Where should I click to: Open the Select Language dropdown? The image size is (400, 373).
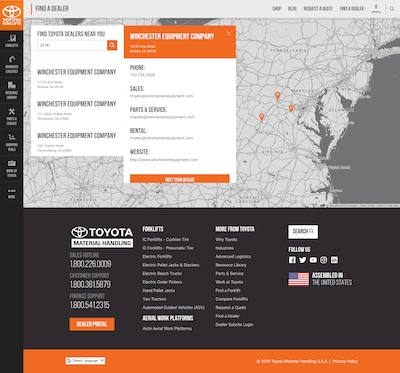coord(85,361)
